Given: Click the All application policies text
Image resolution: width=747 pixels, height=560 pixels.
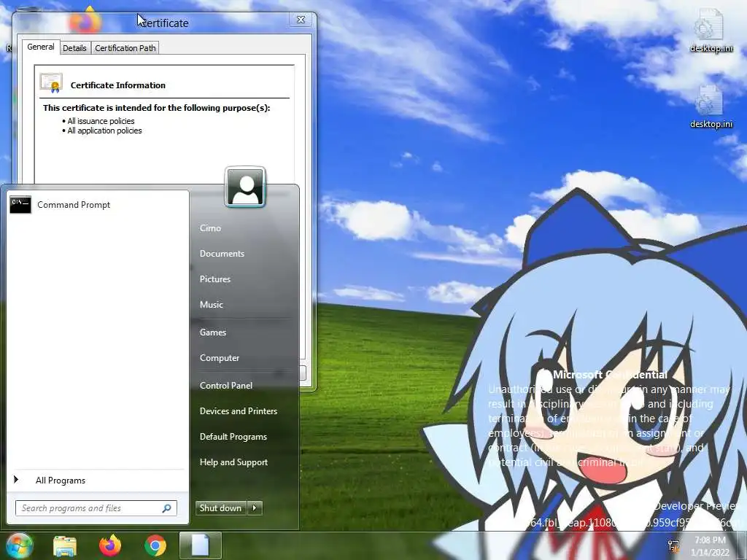Looking at the screenshot, I should pyautogui.click(x=104, y=131).
